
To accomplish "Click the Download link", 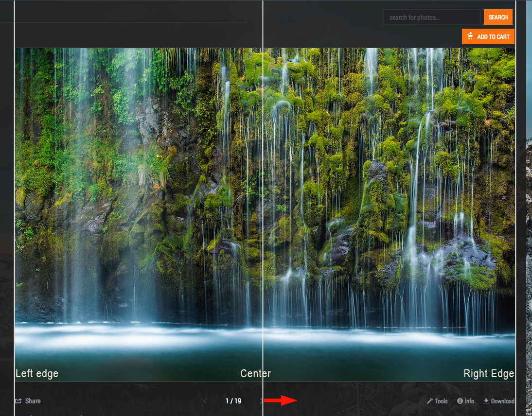I will 499,401.
